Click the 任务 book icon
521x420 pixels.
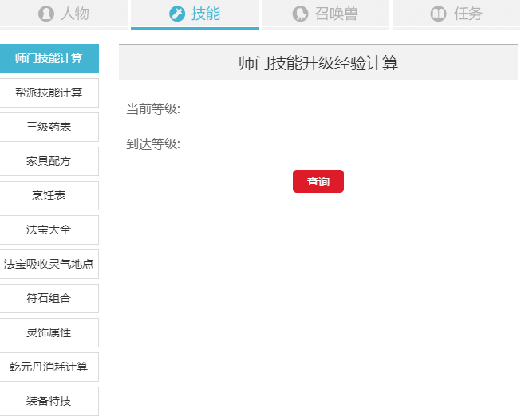(438, 14)
